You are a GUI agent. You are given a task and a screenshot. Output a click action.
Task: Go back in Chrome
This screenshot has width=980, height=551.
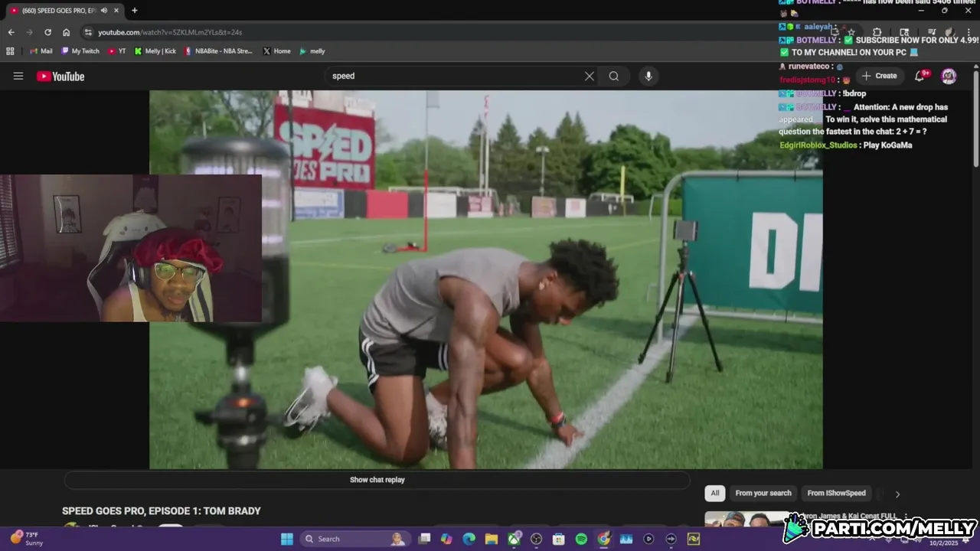point(11,32)
